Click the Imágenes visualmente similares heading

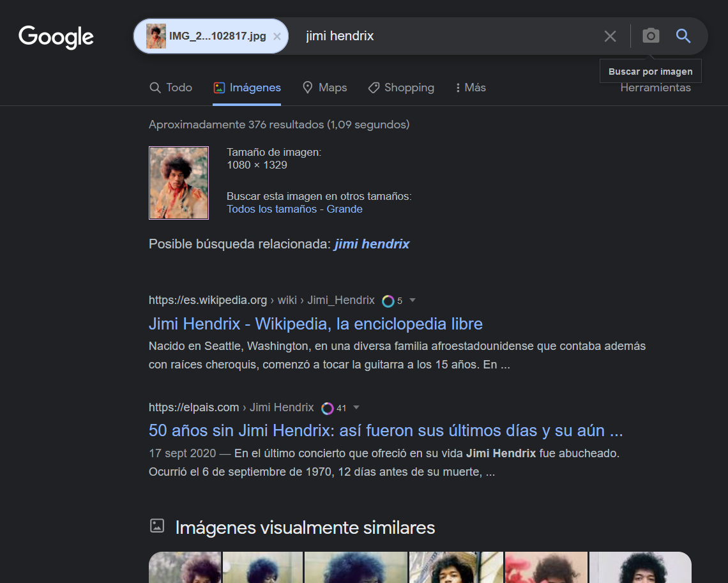tap(305, 527)
